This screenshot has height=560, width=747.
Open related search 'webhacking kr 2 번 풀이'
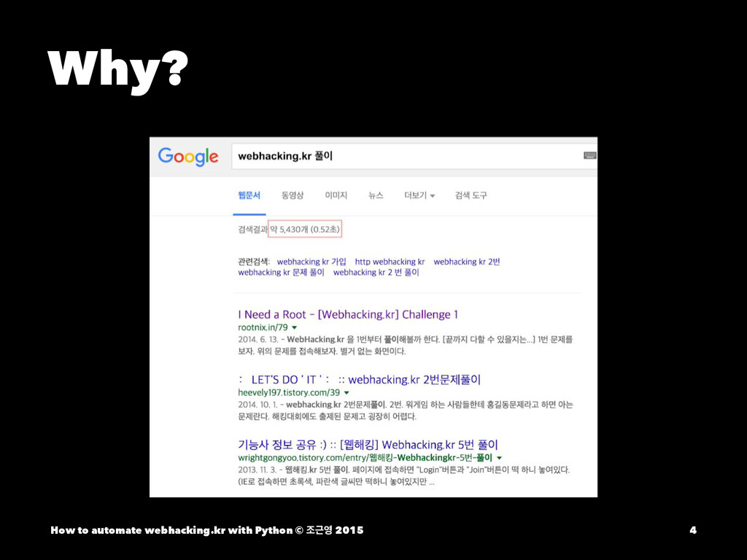[376, 273]
